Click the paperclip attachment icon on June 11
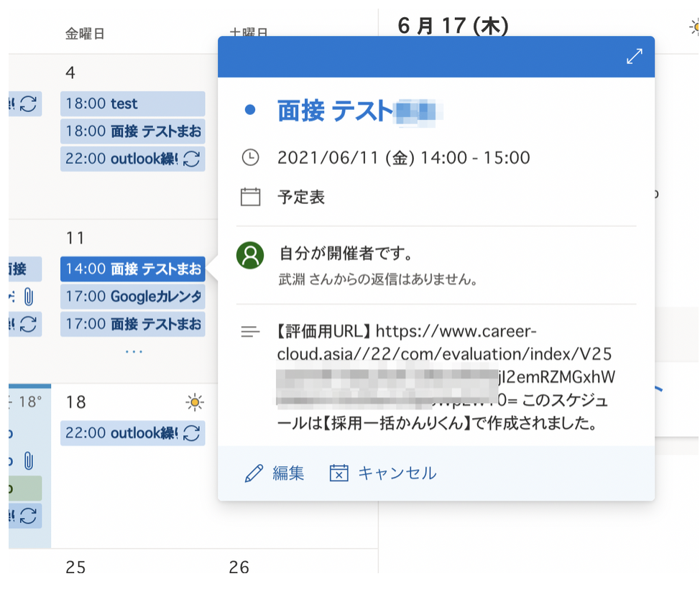Image resolution: width=700 pixels, height=589 pixels. (x=28, y=297)
